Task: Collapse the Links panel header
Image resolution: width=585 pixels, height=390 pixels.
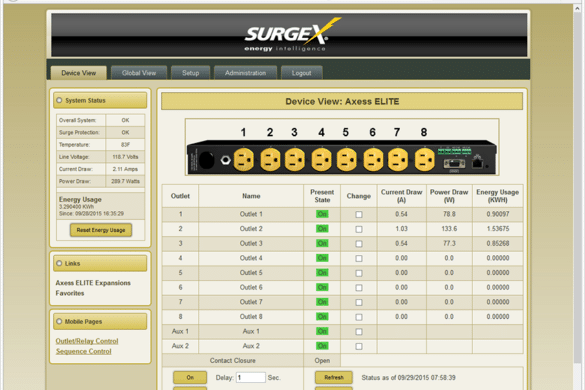Action: 100,263
